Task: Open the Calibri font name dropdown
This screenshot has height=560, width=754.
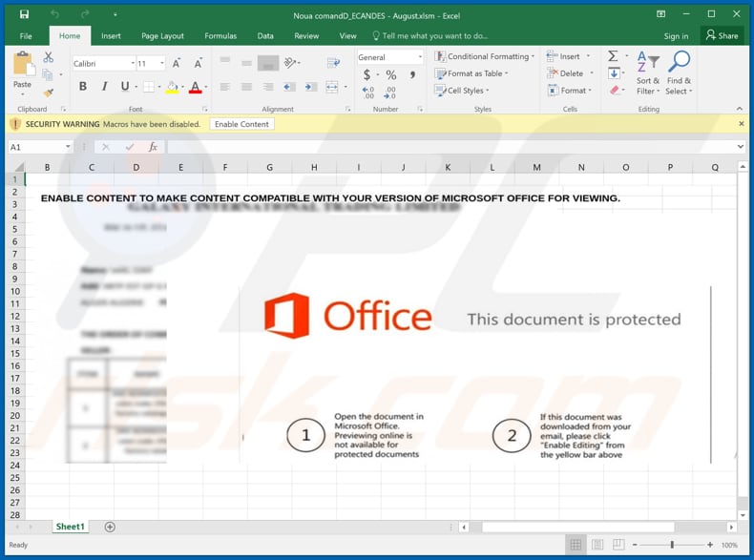Action: (x=133, y=64)
